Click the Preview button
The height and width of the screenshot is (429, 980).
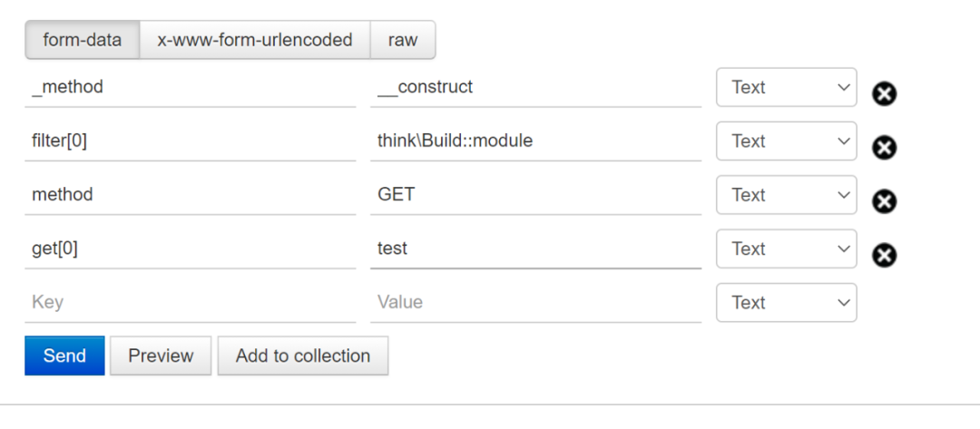(x=161, y=356)
